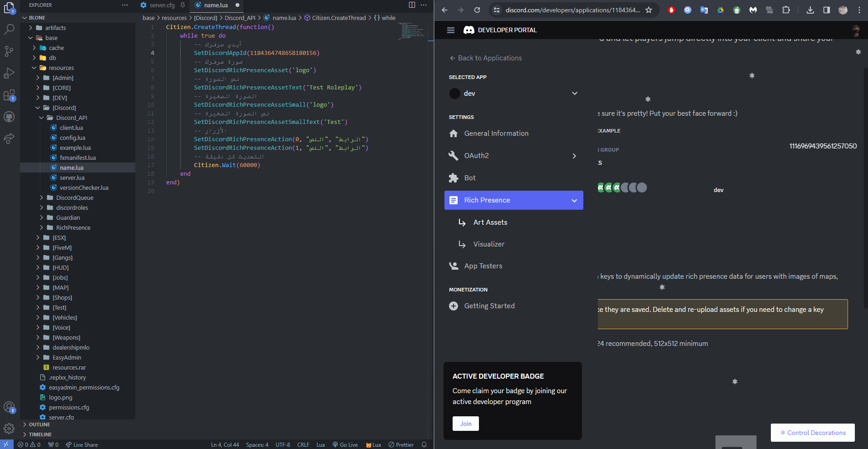This screenshot has height=449, width=868.
Task: Click the Live Share status bar button
Action: pos(82,445)
